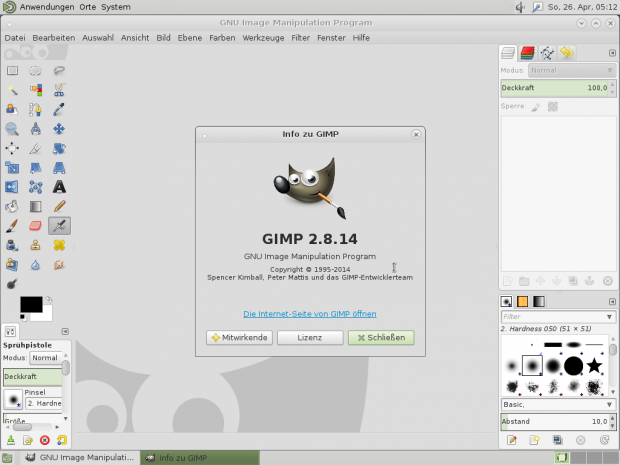Viewport: 620px width, 465px height.
Task: Select the Free Select lasso tool
Action: coord(59,71)
